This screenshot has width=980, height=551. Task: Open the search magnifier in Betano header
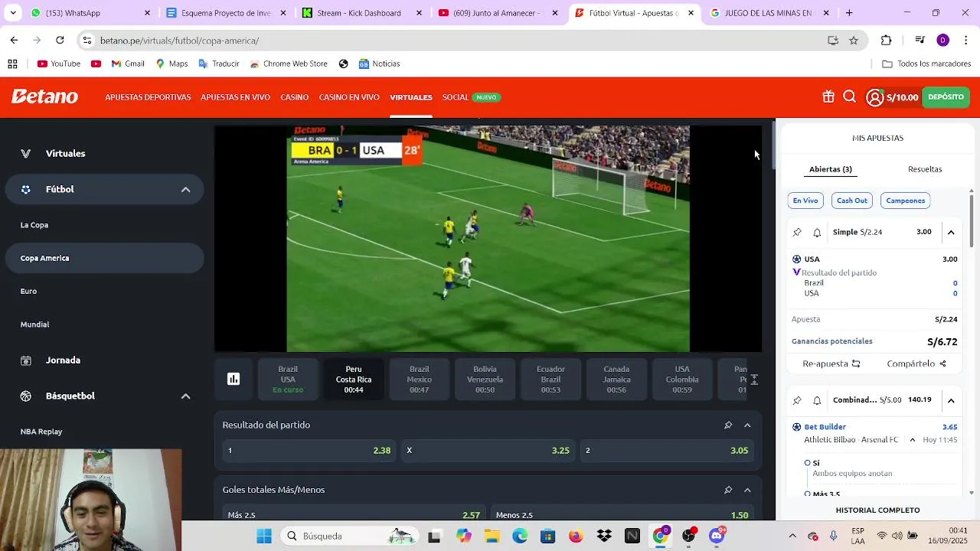pos(849,97)
